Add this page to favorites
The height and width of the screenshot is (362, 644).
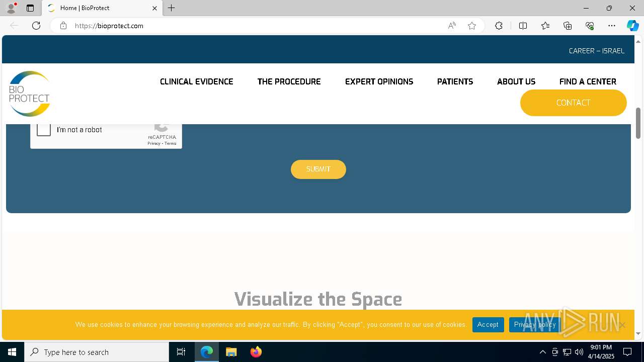tap(472, 26)
